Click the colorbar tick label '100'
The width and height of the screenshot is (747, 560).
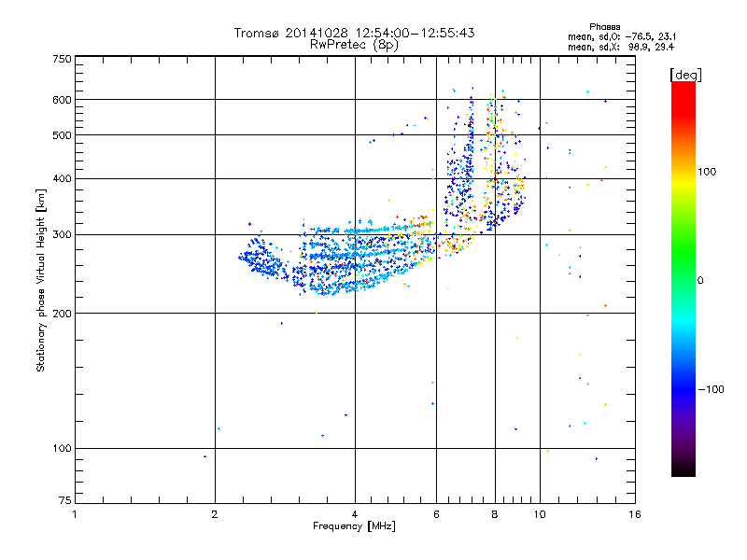(707, 172)
